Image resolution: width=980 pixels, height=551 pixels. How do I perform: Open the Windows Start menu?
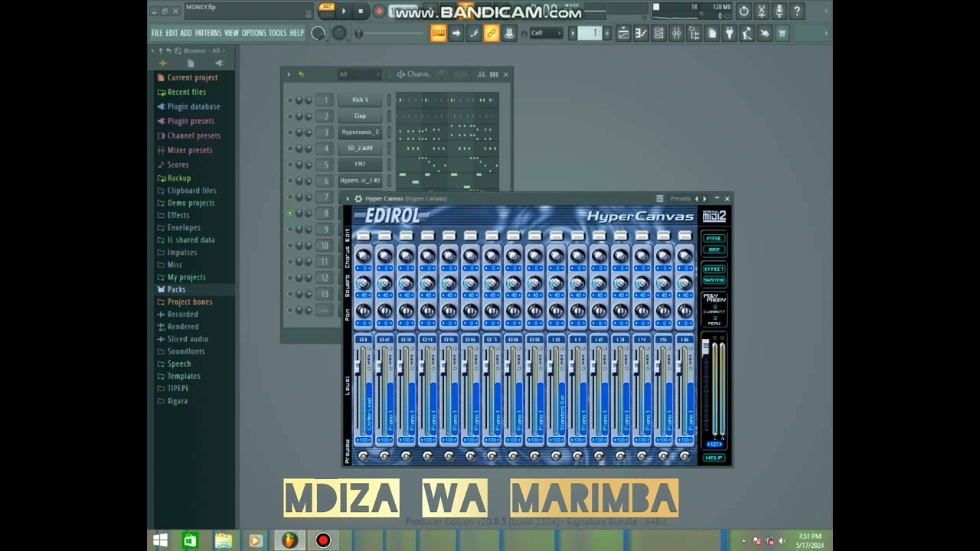(x=160, y=540)
